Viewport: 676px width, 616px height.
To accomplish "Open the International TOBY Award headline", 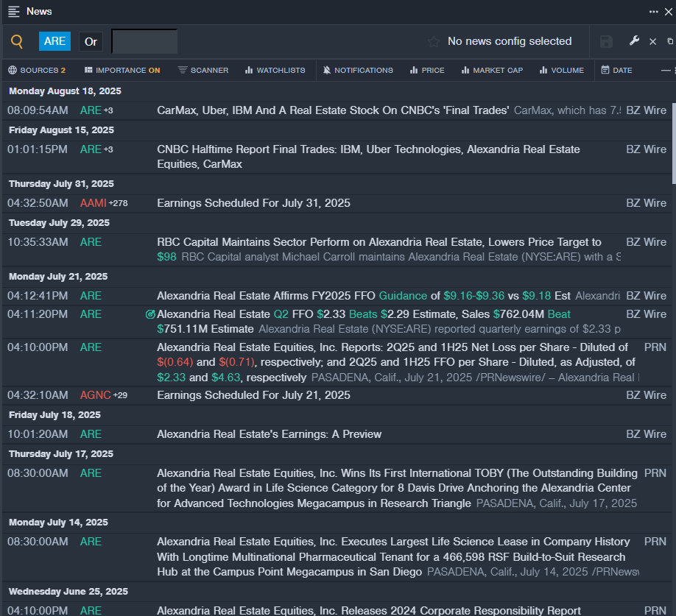I will (397, 488).
